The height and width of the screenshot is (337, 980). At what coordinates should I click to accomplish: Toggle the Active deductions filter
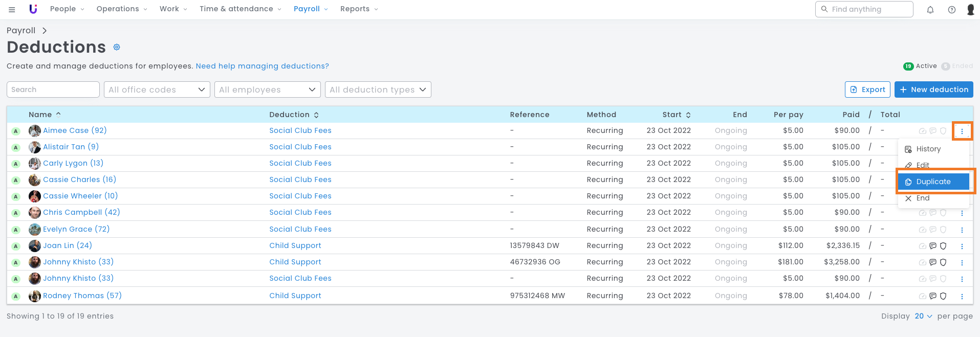pyautogui.click(x=920, y=66)
